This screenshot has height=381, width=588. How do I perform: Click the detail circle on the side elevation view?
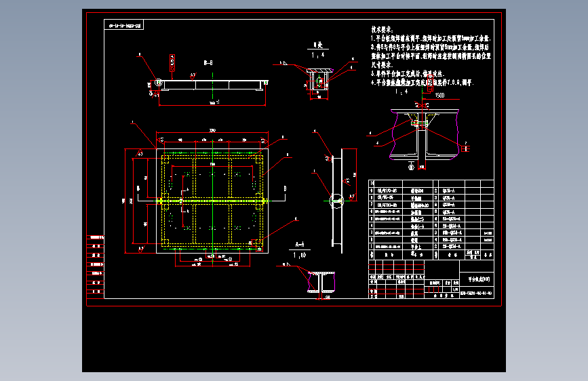coord(336,201)
